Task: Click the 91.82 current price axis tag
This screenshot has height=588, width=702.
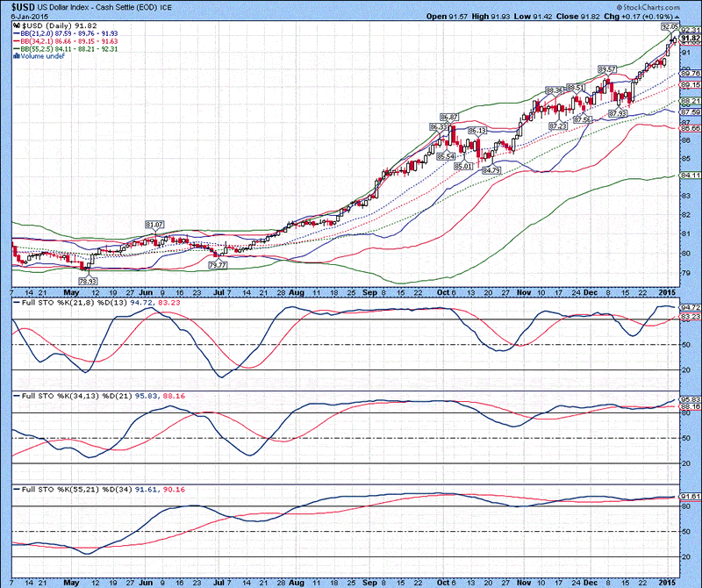Action: [689, 39]
